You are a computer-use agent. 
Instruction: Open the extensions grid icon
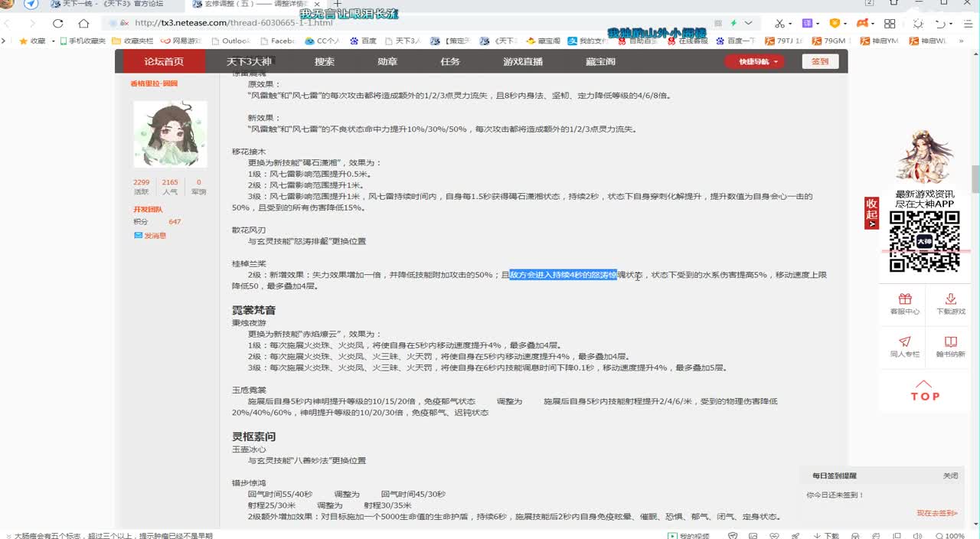click(x=890, y=23)
